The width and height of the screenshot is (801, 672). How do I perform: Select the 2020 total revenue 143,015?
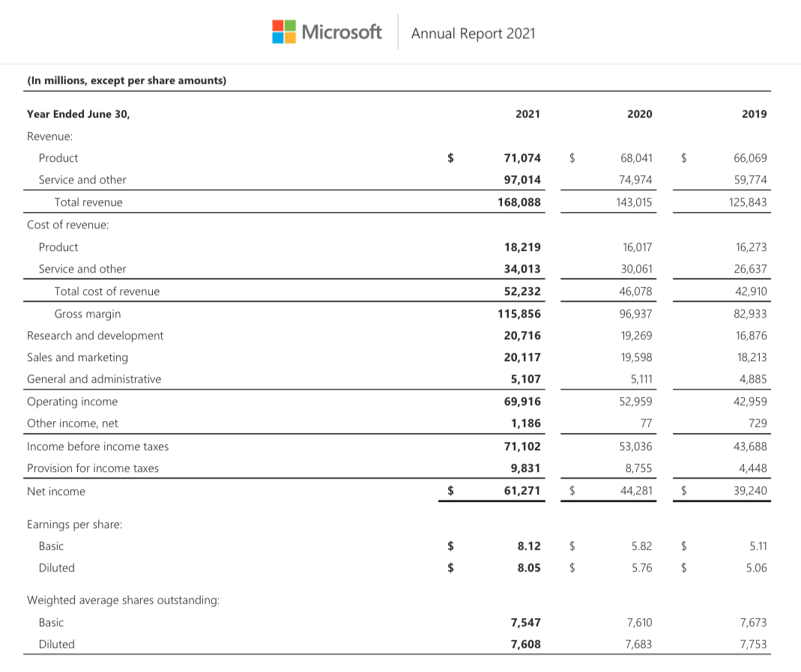(634, 202)
